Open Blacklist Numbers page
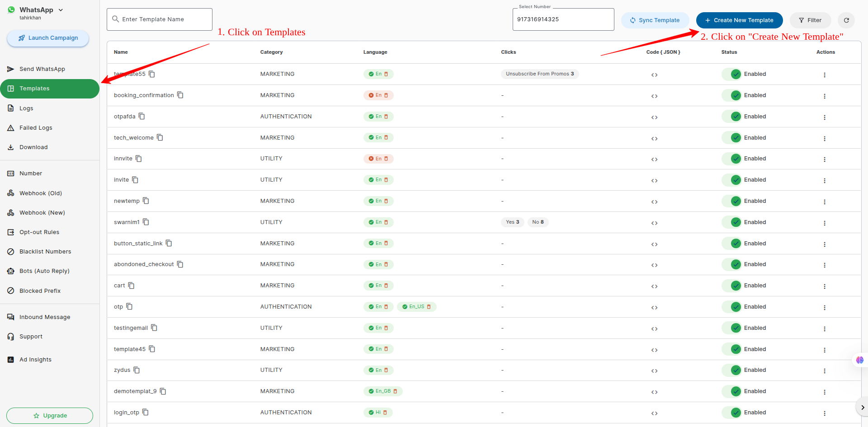This screenshot has height=427, width=868. point(50,252)
